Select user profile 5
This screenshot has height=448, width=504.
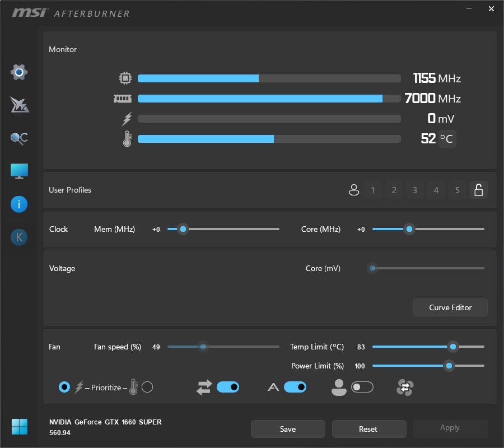tap(458, 190)
